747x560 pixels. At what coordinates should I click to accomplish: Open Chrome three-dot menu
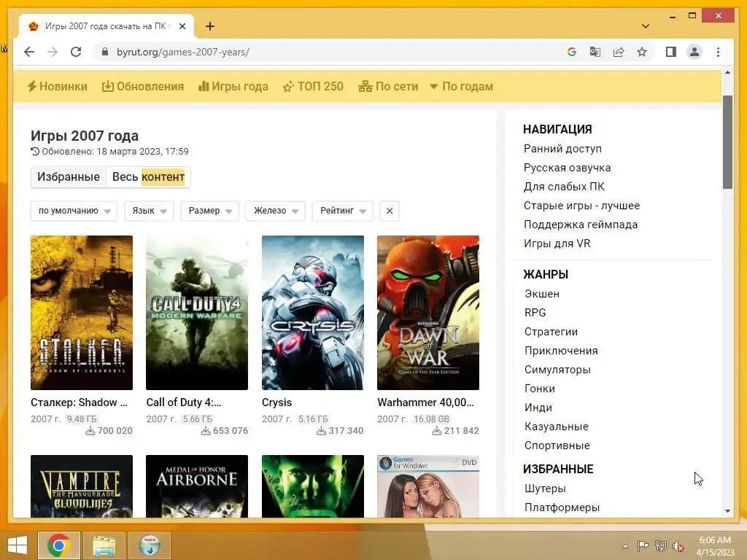pos(718,52)
